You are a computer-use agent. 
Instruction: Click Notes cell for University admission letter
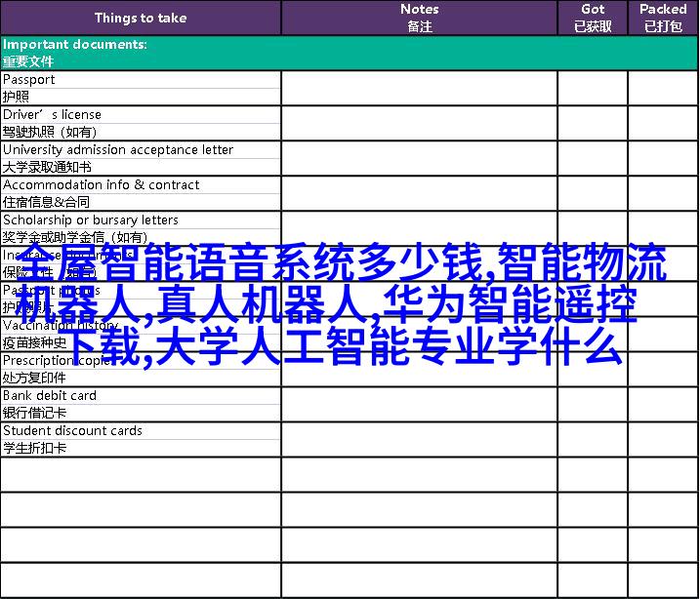[x=419, y=158]
